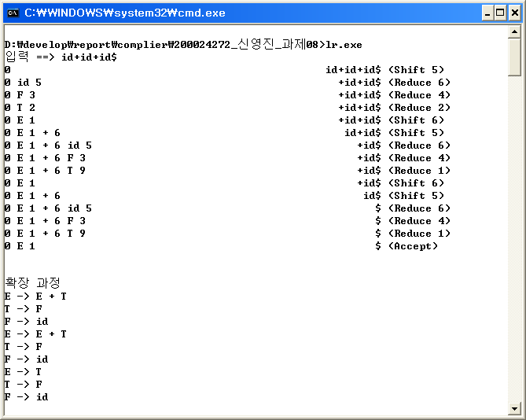Click the vertical scrollbar thumb

click(514, 57)
